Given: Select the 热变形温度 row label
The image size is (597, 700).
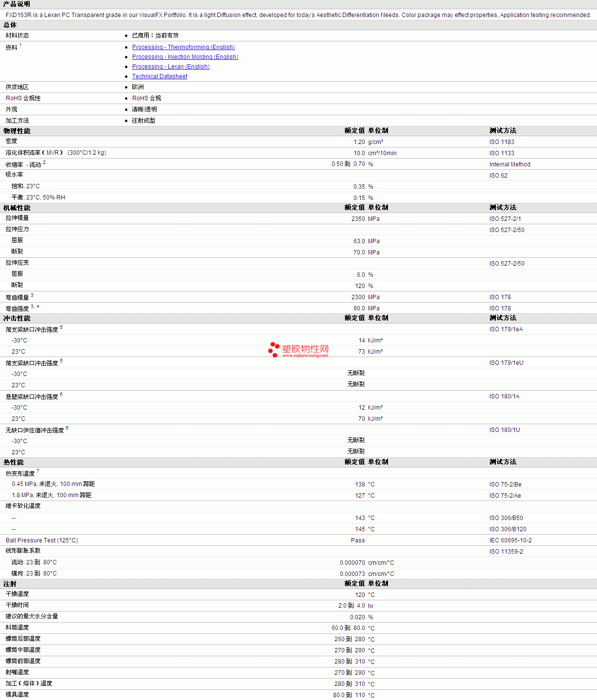Looking at the screenshot, I should point(20,473).
